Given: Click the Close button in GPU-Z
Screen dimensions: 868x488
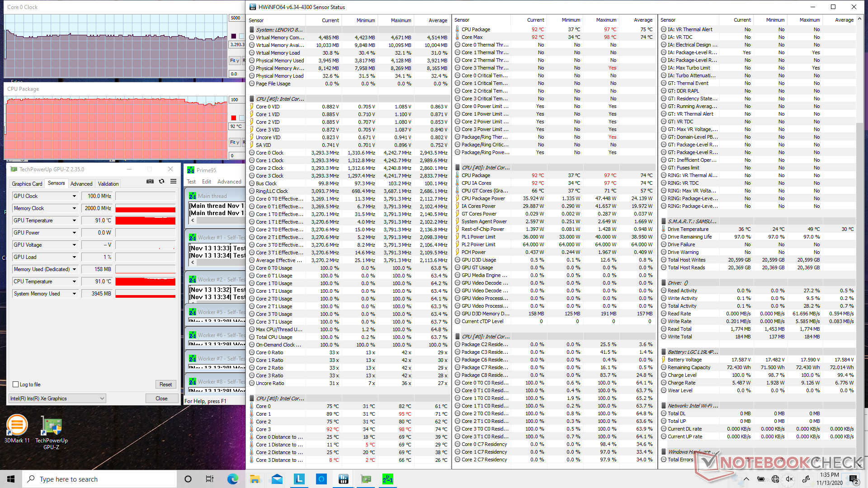Looking at the screenshot, I should pyautogui.click(x=161, y=399).
